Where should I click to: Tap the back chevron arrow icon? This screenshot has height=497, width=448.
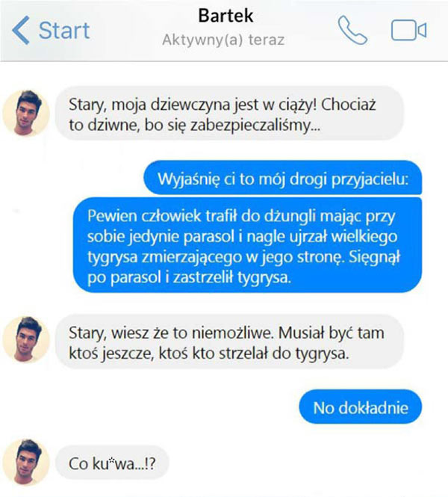tap(21, 30)
